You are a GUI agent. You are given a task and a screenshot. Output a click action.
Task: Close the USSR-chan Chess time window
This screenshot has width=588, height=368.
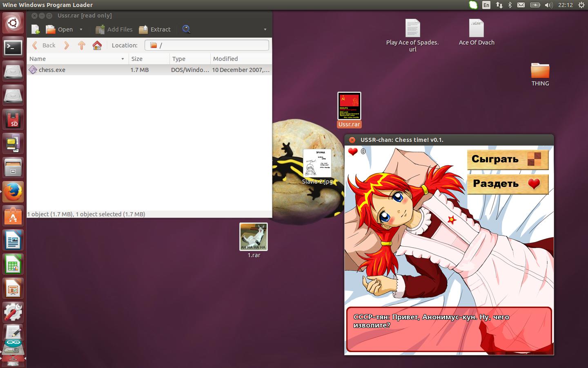pos(352,140)
